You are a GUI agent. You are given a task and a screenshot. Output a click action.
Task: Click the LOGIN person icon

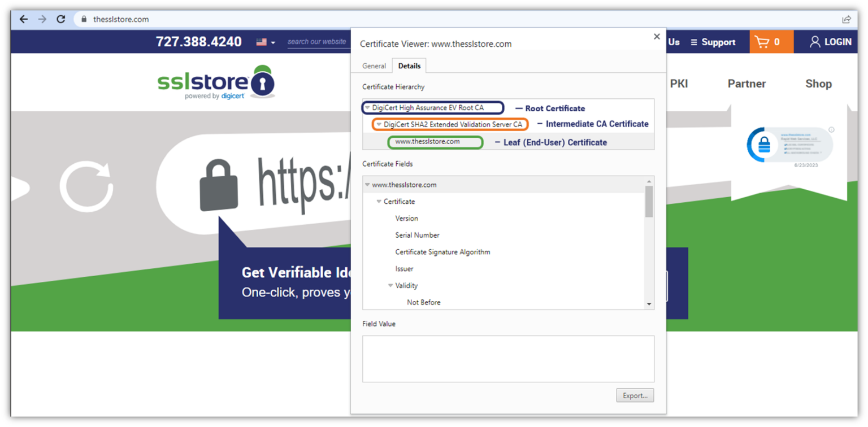point(814,41)
